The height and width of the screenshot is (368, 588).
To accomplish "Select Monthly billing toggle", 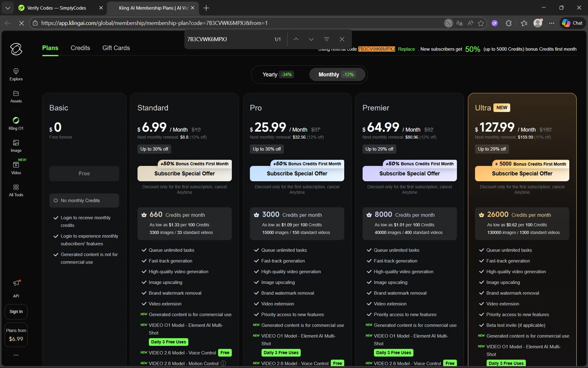I will [337, 75].
